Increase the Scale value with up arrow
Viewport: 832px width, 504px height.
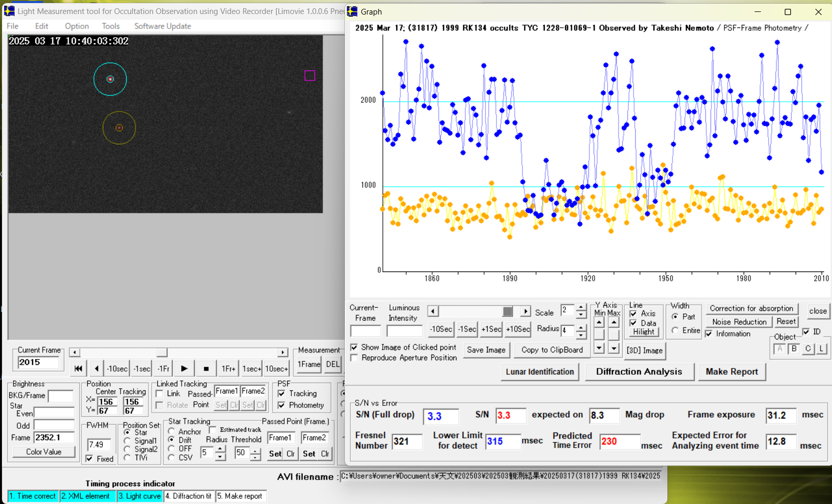pos(581,307)
